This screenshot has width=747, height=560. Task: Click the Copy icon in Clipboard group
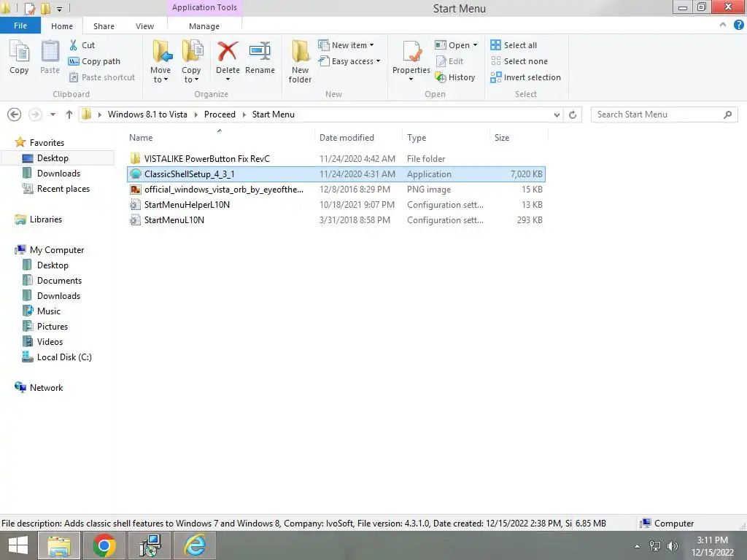(x=19, y=57)
